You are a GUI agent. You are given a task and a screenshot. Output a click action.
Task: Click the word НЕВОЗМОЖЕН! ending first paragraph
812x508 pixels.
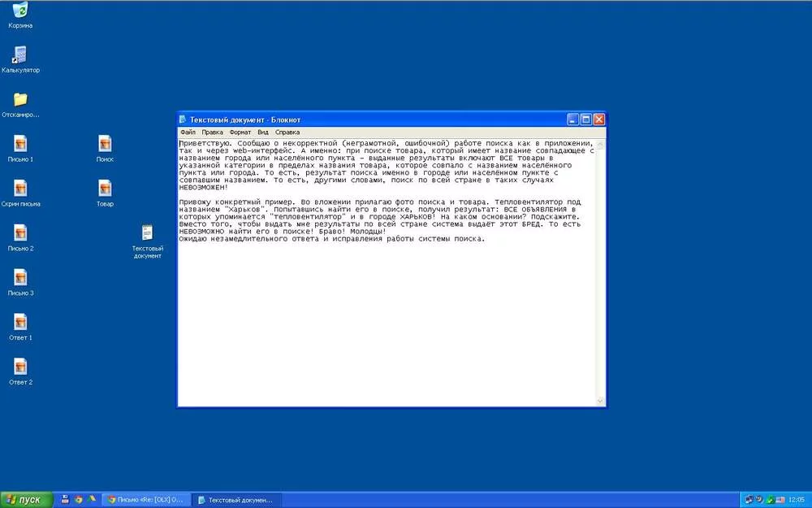click(204, 187)
